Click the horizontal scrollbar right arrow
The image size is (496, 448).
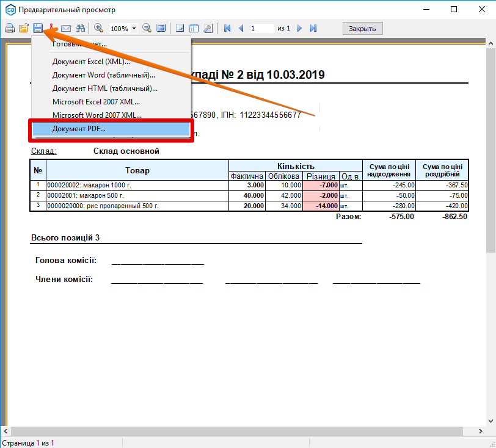click(x=481, y=432)
